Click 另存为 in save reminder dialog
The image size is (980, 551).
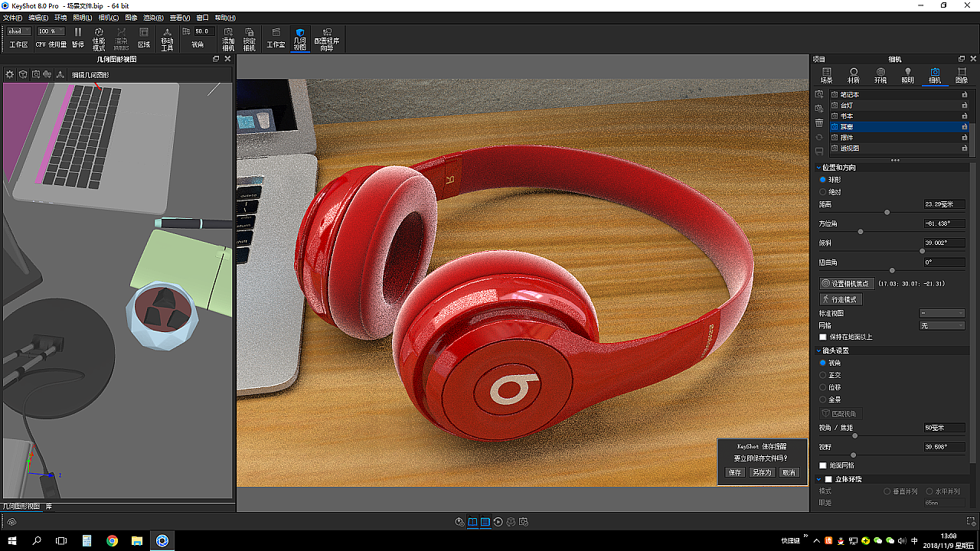pos(762,473)
